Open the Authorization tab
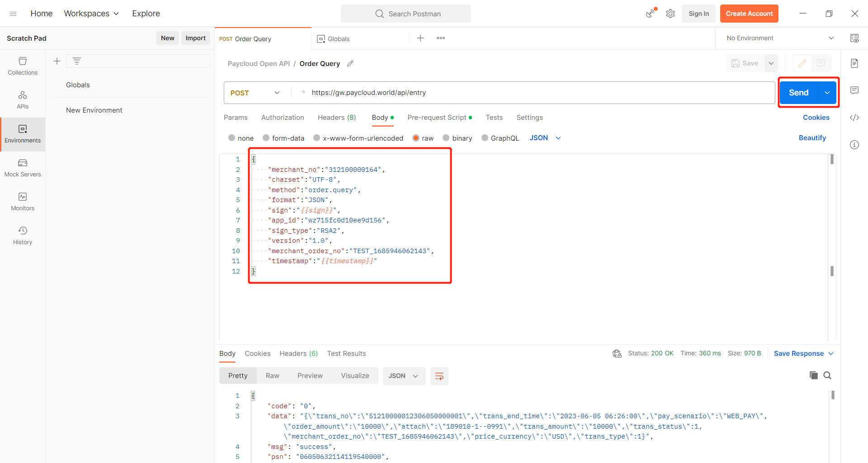 click(x=283, y=118)
